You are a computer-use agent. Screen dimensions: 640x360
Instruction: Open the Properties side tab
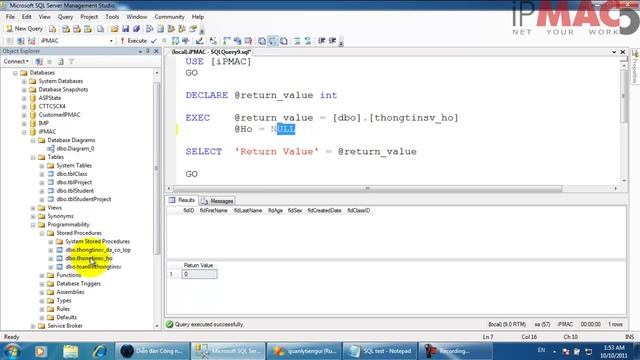pyautogui.click(x=635, y=67)
